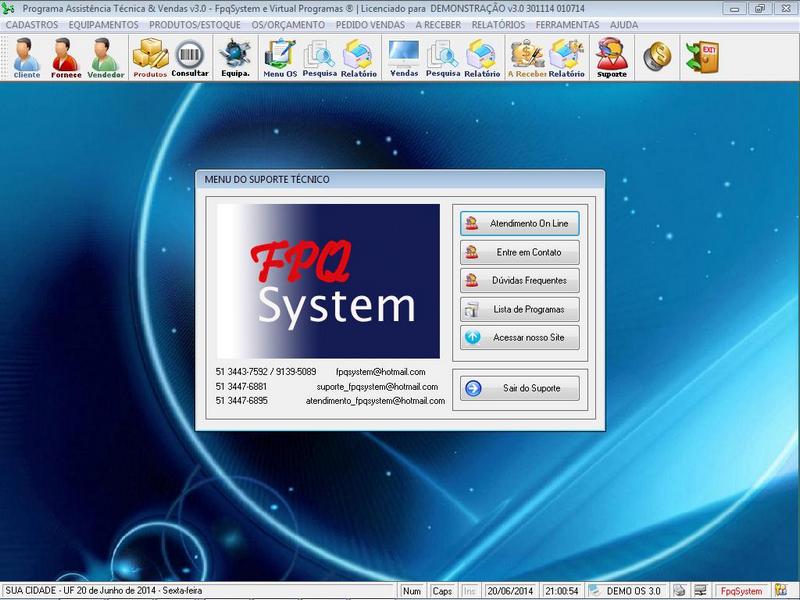
Task: Click Acessar nosso Site button
Action: click(x=519, y=338)
